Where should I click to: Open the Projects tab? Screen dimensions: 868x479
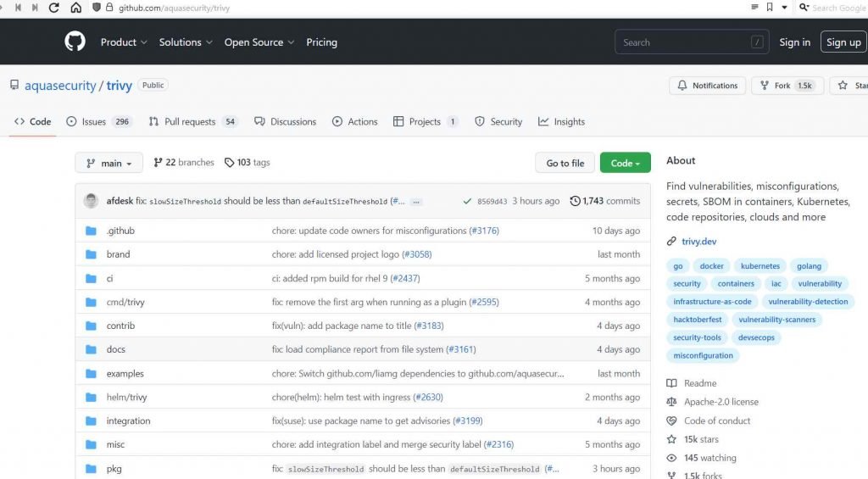coord(426,122)
